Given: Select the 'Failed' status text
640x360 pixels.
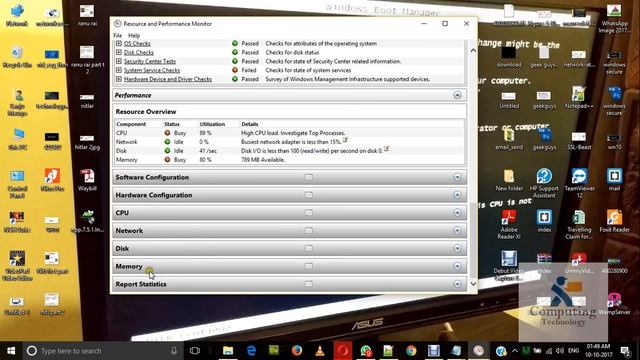Looking at the screenshot, I should click(x=249, y=70).
